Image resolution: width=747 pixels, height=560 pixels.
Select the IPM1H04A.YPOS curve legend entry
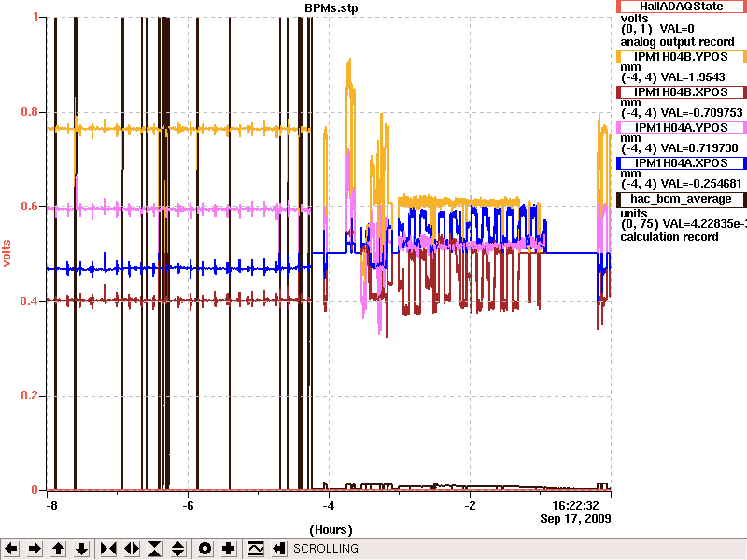click(682, 128)
